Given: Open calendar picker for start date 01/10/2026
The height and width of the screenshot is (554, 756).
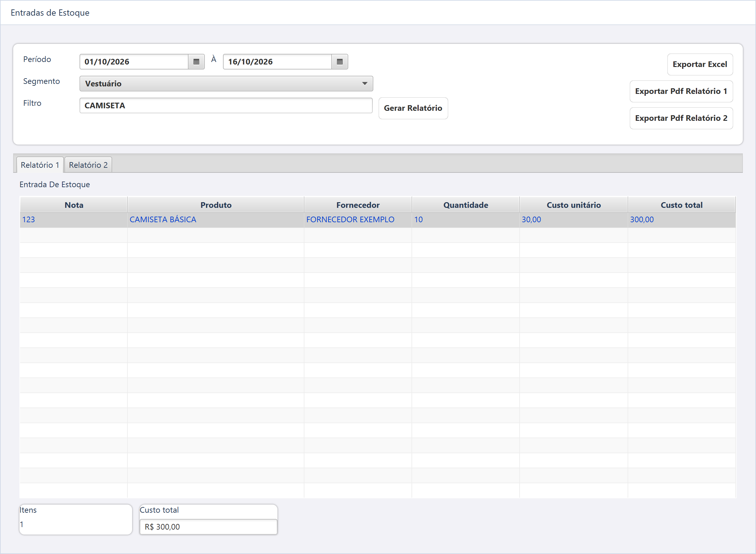Looking at the screenshot, I should (x=196, y=62).
